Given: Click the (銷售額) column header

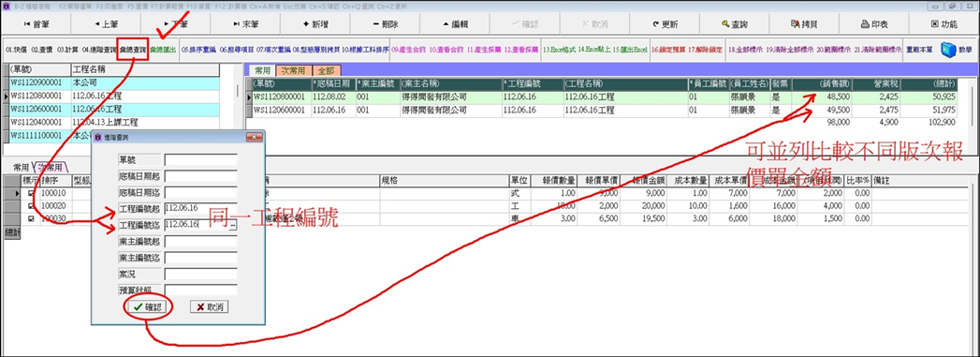Looking at the screenshot, I should coord(821,83).
